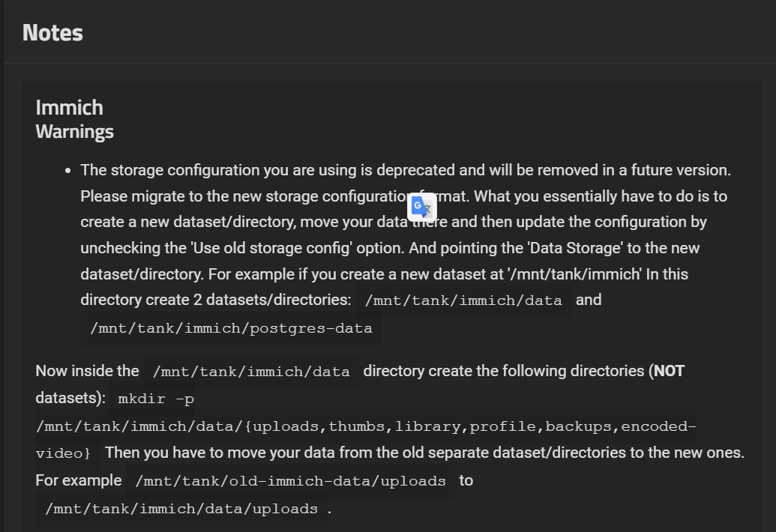The height and width of the screenshot is (532, 776).
Task: Click the Immich title in notes
Action: pos(69,107)
